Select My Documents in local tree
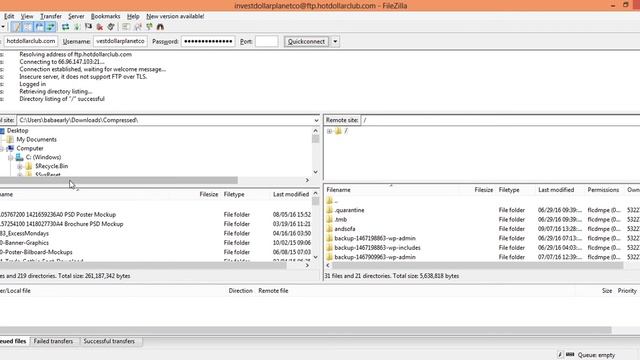Image resolution: width=640 pixels, height=360 pixels. tap(36, 140)
